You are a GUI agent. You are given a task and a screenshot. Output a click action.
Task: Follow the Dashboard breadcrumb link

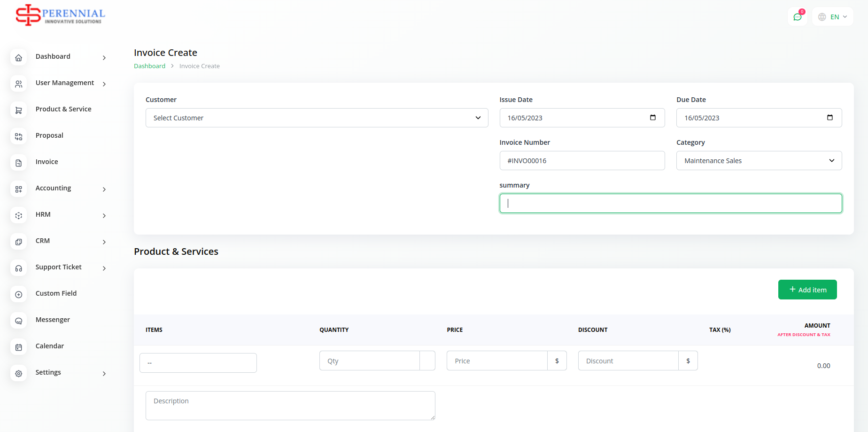(x=149, y=66)
